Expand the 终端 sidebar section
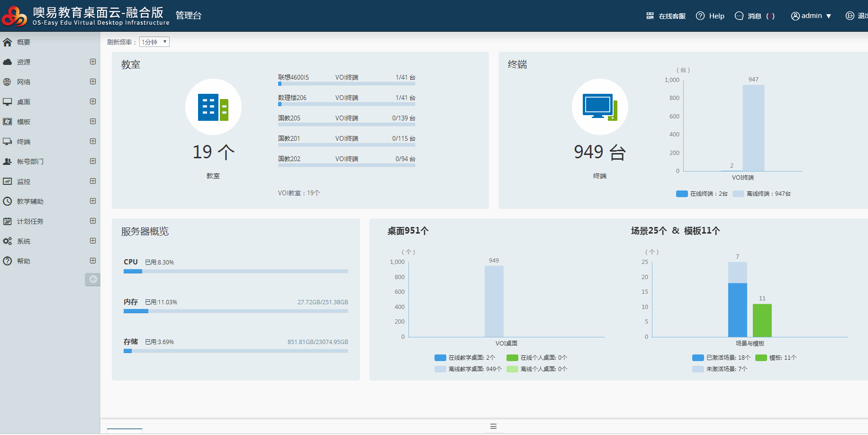 click(x=93, y=142)
